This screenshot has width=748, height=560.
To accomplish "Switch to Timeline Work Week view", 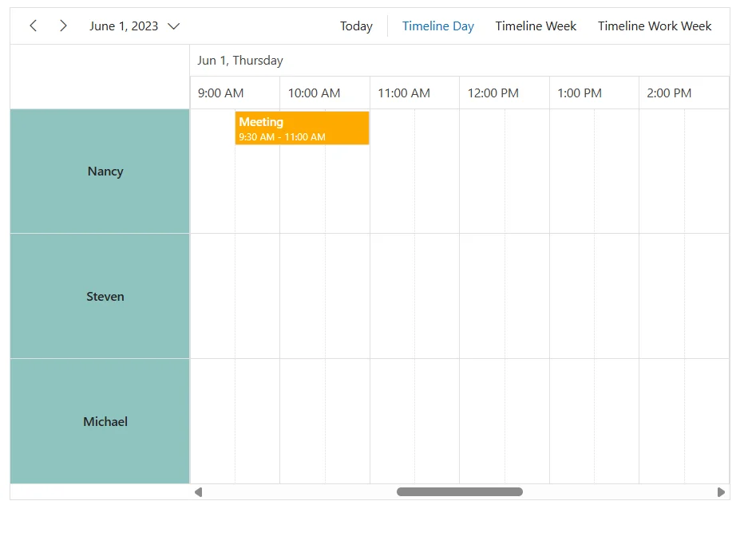I will pyautogui.click(x=655, y=26).
